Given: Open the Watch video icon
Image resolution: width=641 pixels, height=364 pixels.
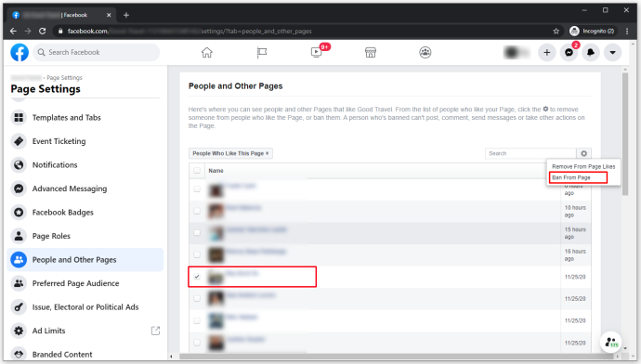Looking at the screenshot, I should [x=316, y=52].
